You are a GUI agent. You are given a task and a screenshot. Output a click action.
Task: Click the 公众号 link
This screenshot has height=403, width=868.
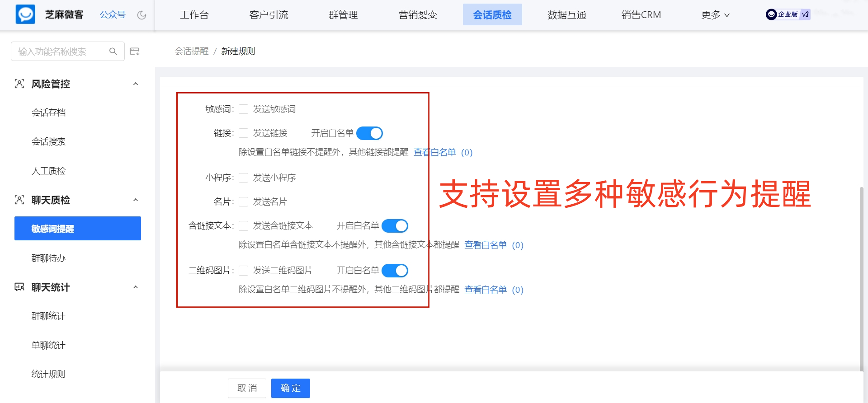[113, 15]
